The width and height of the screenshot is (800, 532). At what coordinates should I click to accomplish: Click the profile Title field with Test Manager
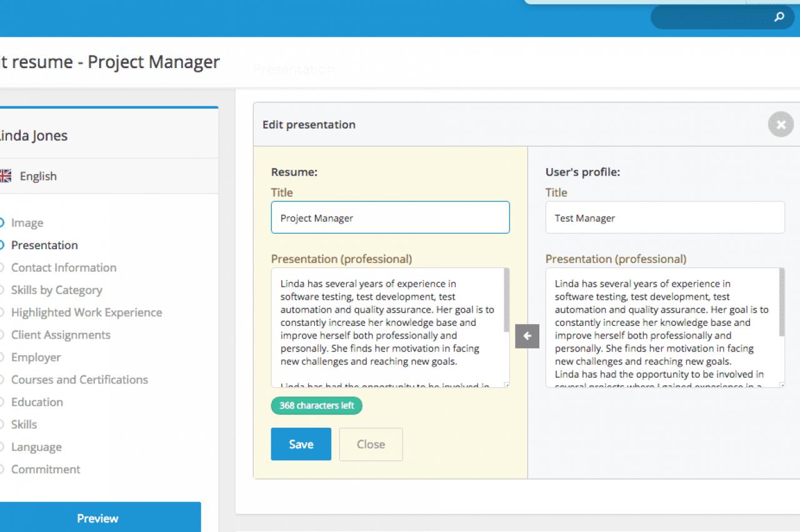pos(664,218)
